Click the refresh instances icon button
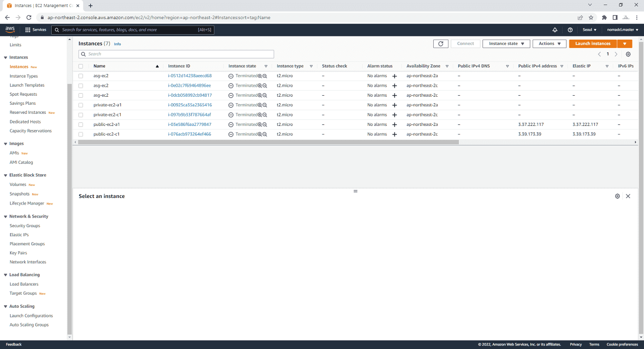Screen dimensions: 644x349 (x=441, y=44)
